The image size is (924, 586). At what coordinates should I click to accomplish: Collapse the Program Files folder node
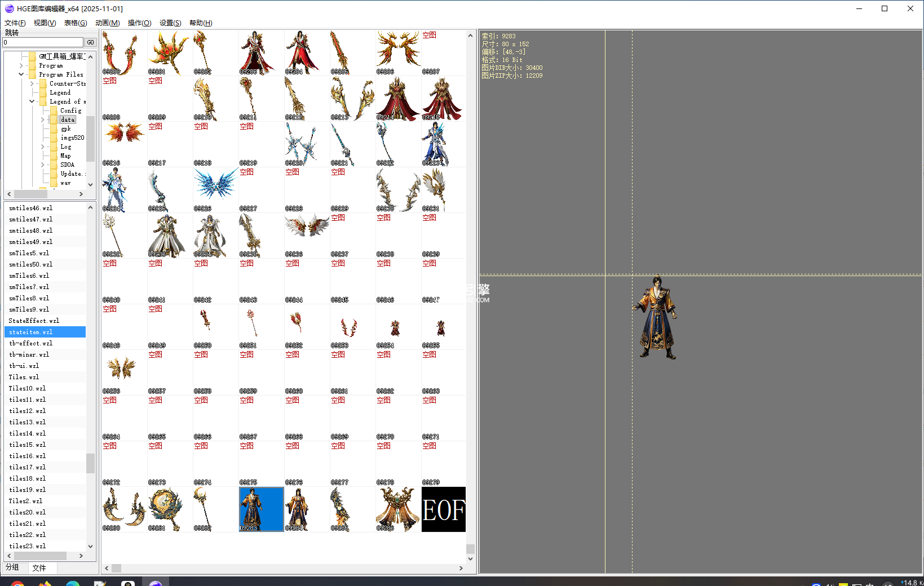[x=21, y=74]
